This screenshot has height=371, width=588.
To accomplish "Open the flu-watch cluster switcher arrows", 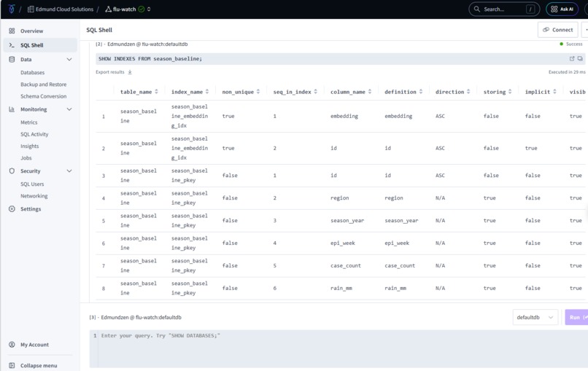I will pyautogui.click(x=149, y=9).
